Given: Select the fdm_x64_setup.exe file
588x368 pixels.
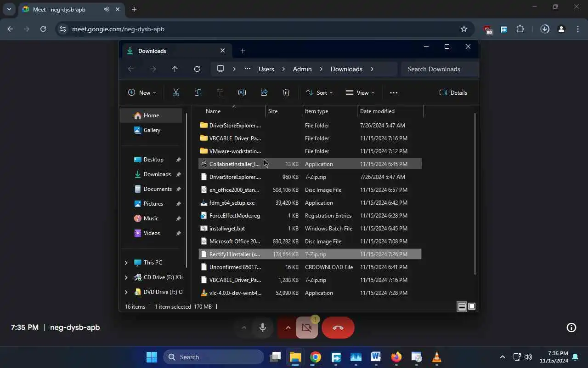Looking at the screenshot, I should click(310, 203).
